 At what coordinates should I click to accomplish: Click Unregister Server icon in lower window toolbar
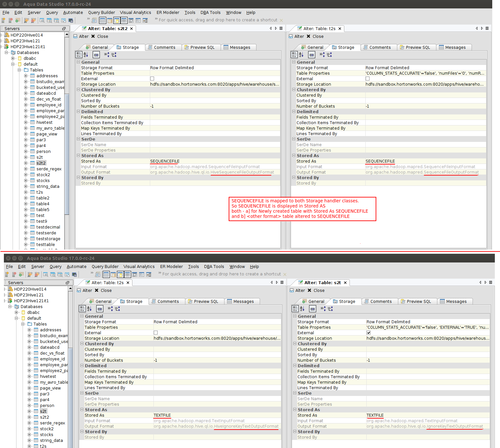coord(14,274)
